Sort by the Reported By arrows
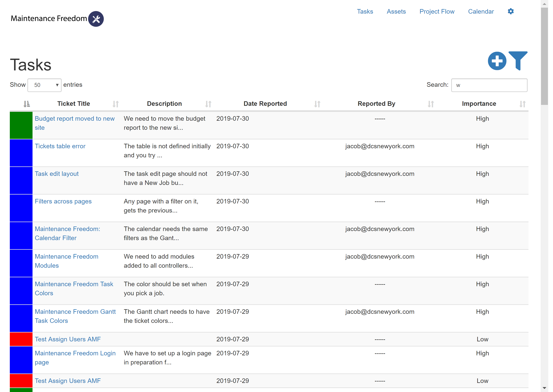 [431, 104]
